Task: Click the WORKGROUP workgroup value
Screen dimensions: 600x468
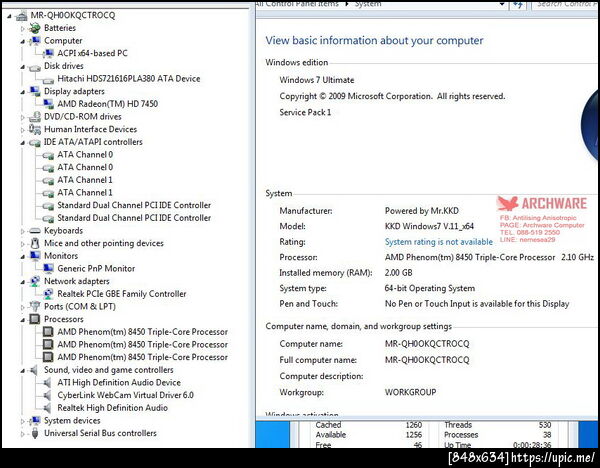Action: (410, 392)
